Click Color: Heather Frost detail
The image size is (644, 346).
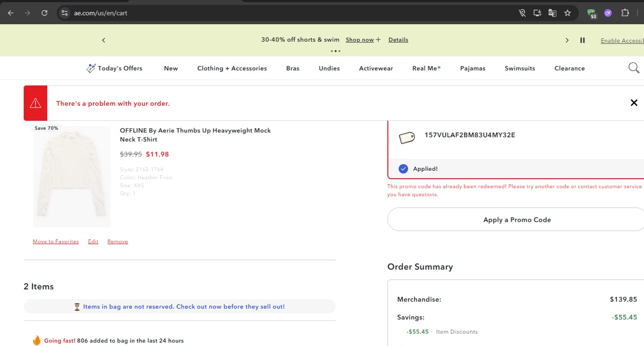click(146, 178)
